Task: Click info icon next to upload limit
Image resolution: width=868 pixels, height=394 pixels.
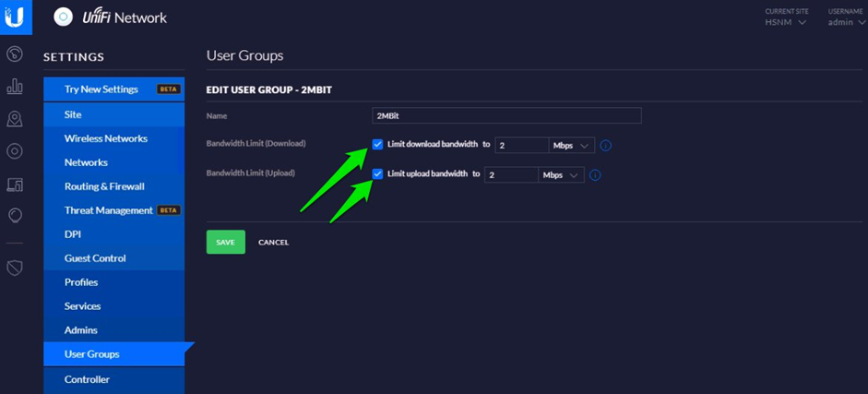Action: [595, 175]
